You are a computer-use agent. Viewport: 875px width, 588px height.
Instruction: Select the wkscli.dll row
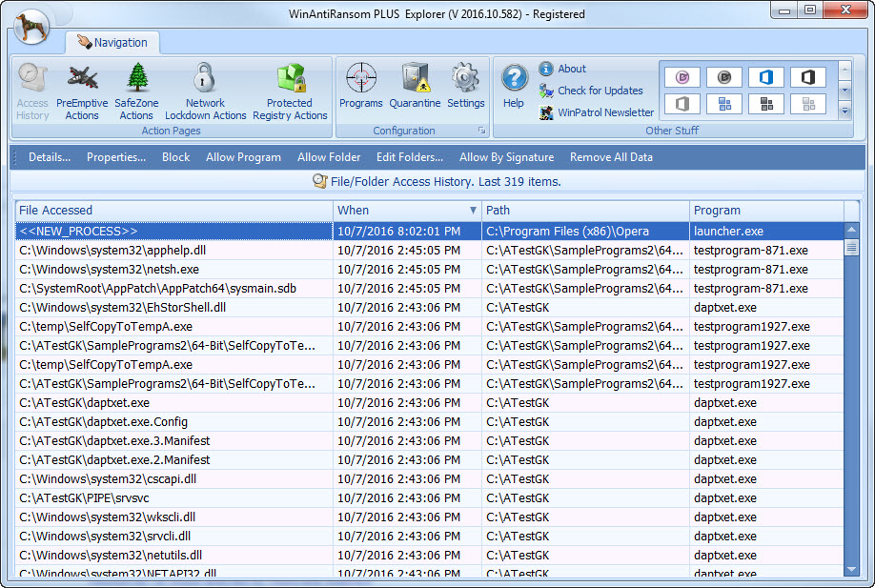429,517
